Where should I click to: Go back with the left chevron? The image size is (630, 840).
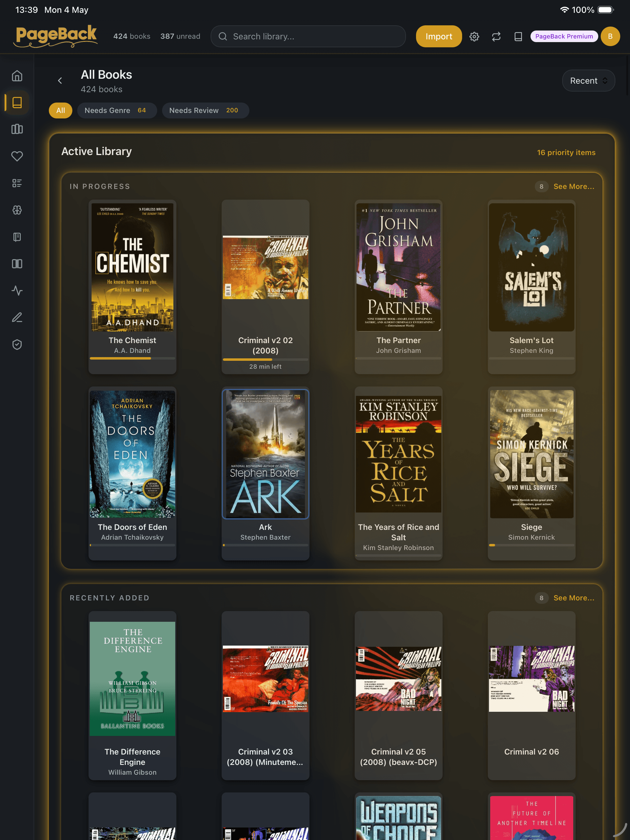point(60,80)
